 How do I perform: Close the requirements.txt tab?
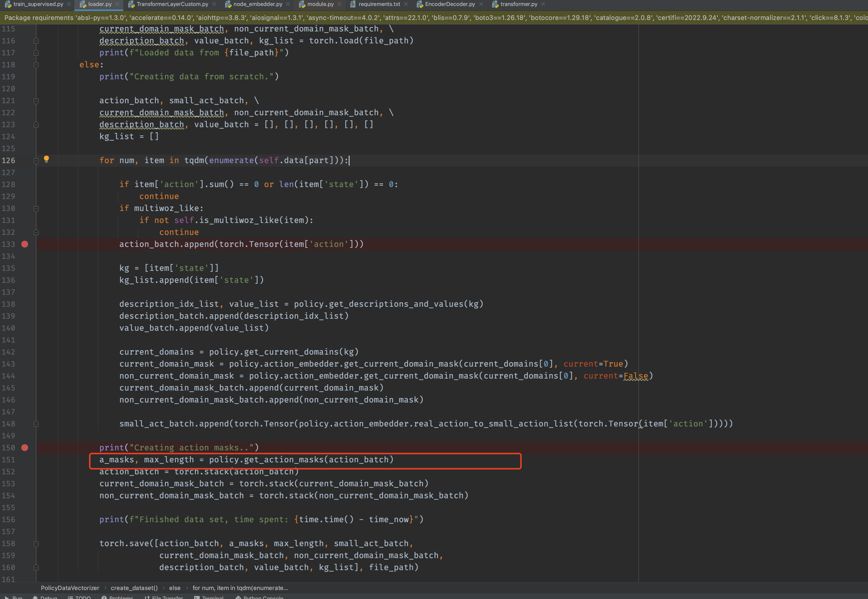coord(406,4)
